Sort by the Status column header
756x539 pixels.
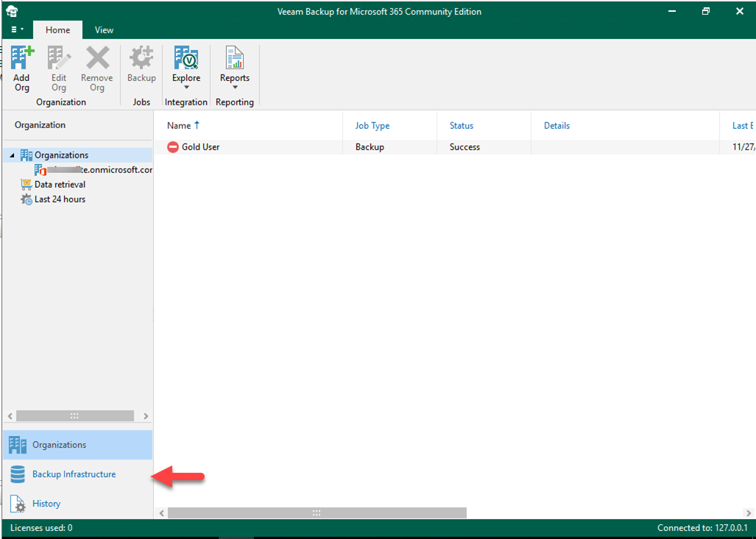pyautogui.click(x=462, y=126)
